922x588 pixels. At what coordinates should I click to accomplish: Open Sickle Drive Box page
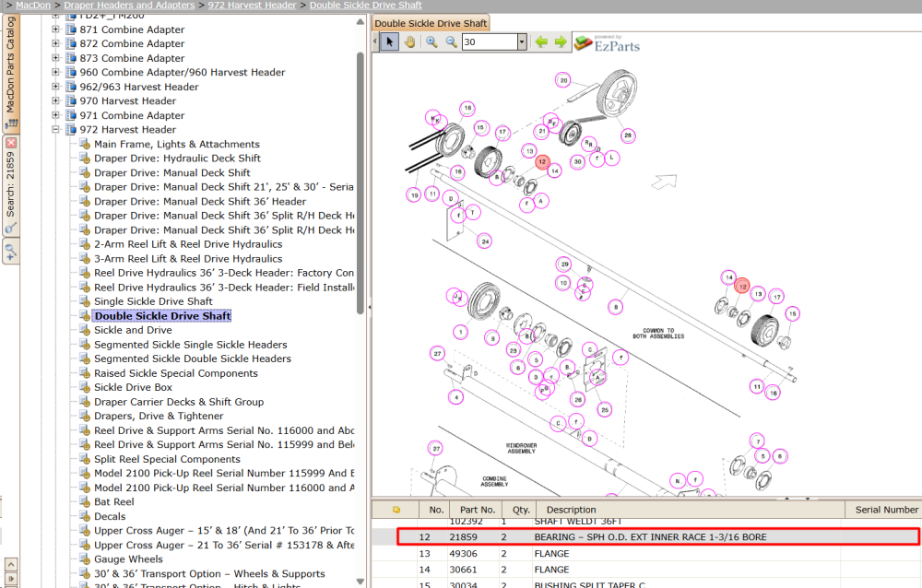pyautogui.click(x=133, y=387)
